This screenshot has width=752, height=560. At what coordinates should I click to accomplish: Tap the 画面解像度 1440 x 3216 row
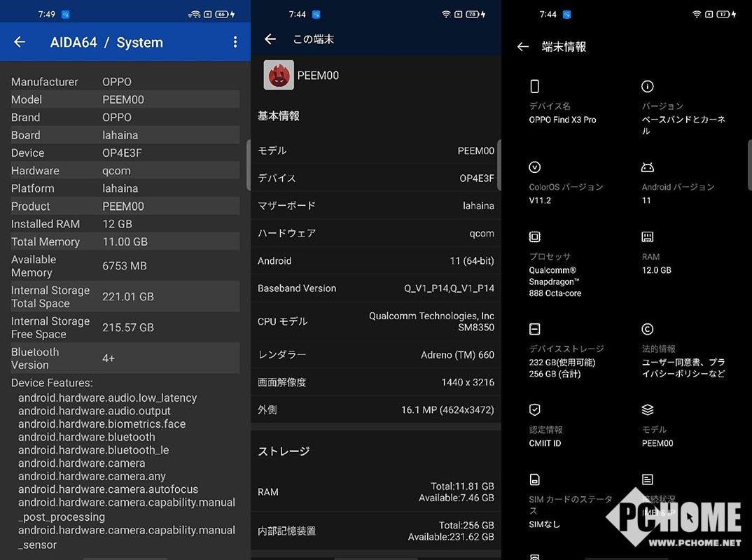(376, 382)
